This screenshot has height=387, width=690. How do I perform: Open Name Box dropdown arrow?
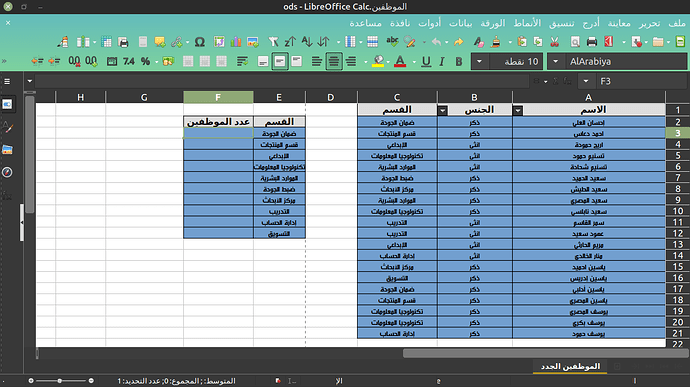(586, 81)
